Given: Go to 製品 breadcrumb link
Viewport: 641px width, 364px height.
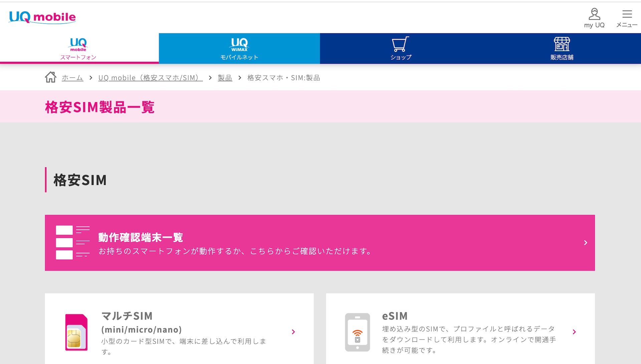Looking at the screenshot, I should click(x=225, y=78).
